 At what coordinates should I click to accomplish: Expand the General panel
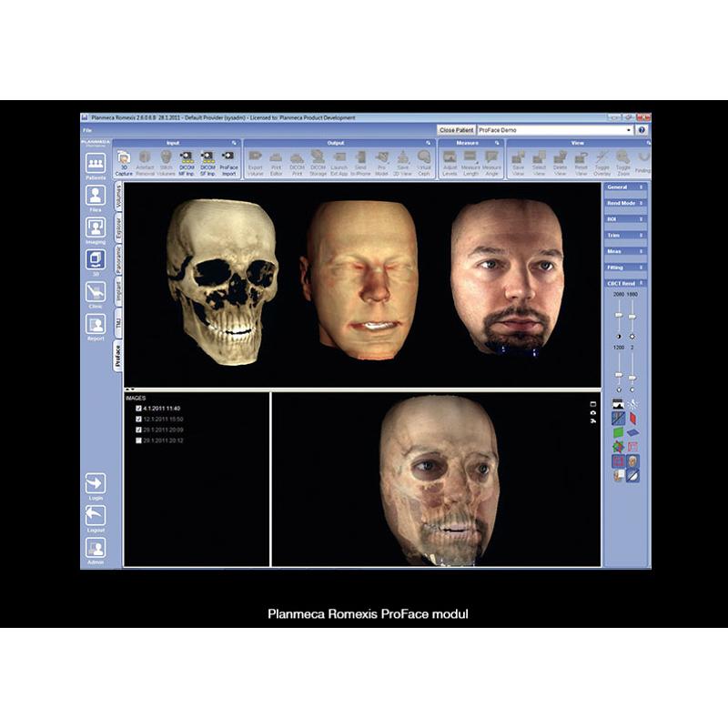click(x=625, y=187)
